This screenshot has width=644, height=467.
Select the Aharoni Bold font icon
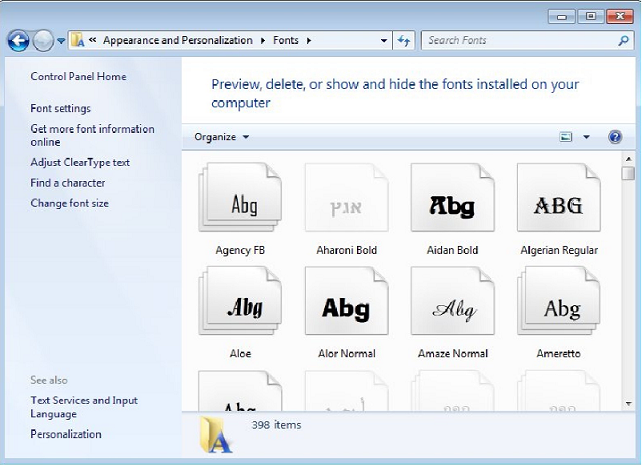[x=347, y=198]
